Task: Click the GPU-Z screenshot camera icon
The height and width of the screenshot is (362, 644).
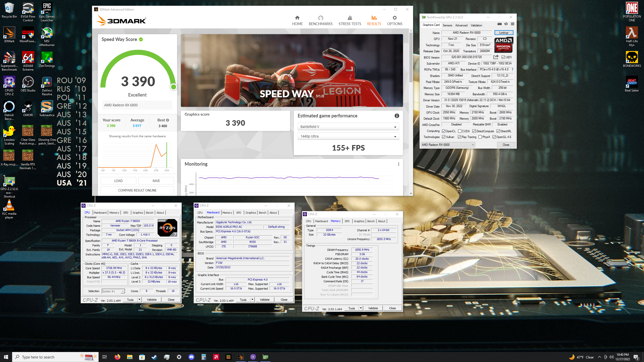Action: tap(500, 24)
